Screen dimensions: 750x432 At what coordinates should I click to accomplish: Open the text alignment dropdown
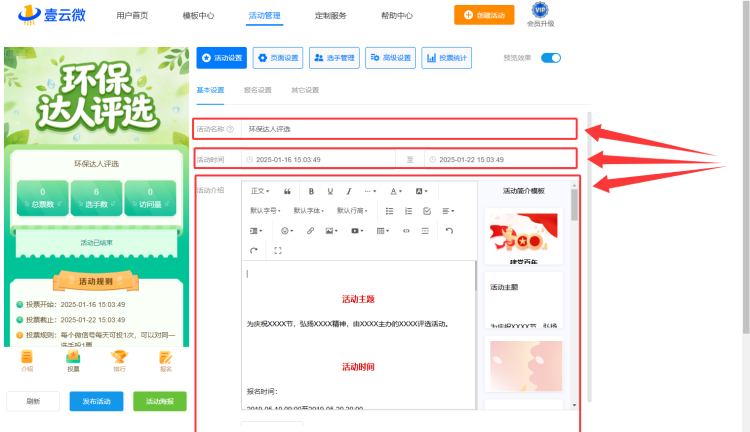[448, 211]
